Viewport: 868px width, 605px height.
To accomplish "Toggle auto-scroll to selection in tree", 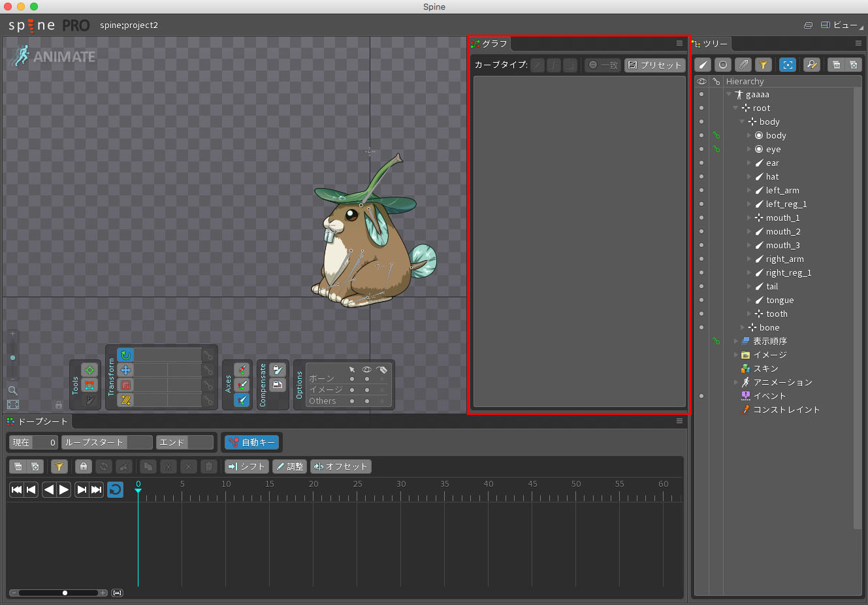I will [788, 65].
